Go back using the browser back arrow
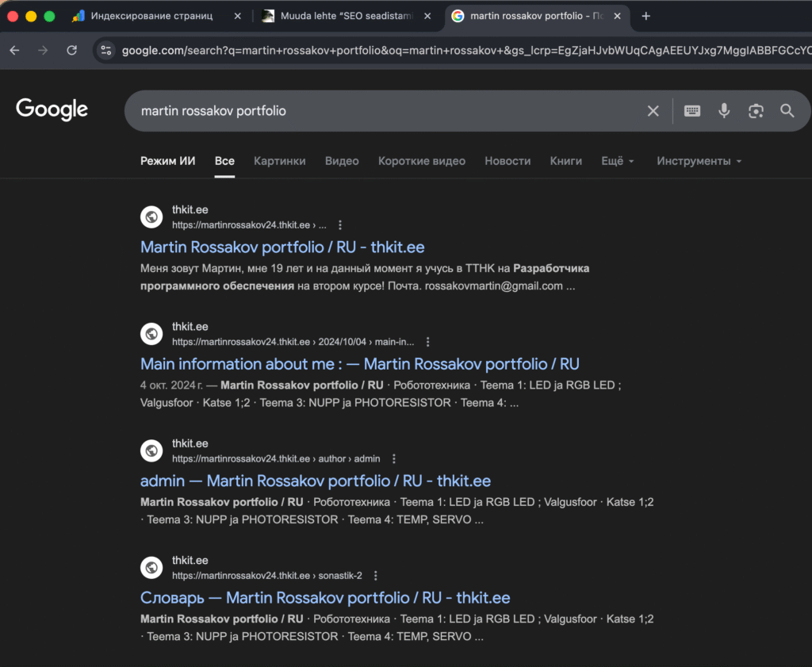812x667 pixels. click(x=14, y=51)
